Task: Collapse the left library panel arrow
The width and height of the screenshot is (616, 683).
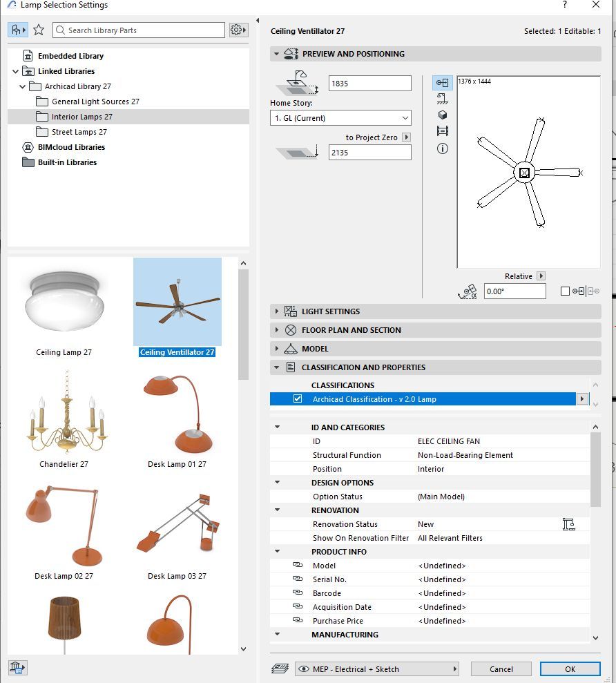Action: point(258,20)
